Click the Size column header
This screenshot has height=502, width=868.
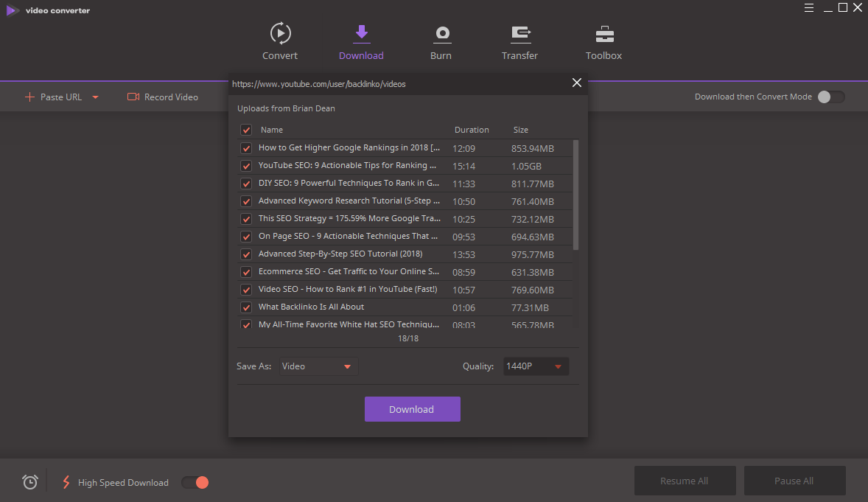click(520, 130)
